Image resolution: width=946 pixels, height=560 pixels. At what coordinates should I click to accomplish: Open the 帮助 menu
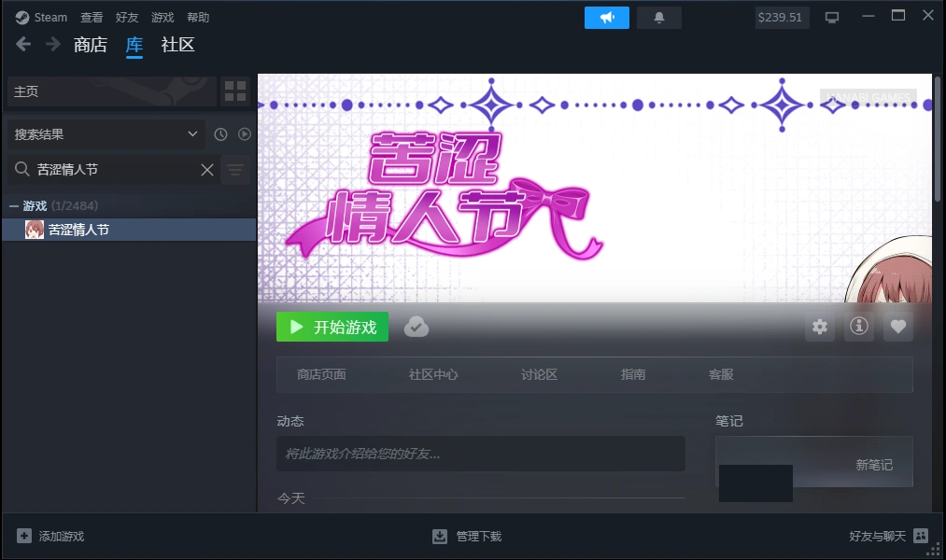198,18
